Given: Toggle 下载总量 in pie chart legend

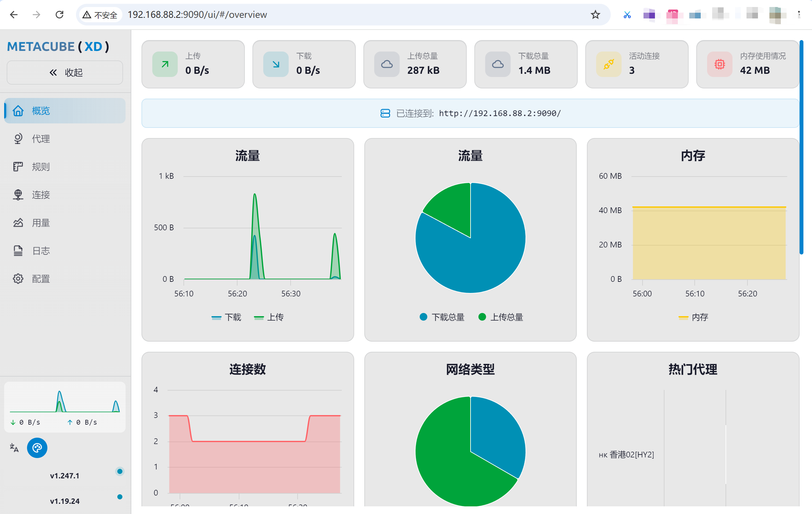Looking at the screenshot, I should (442, 317).
